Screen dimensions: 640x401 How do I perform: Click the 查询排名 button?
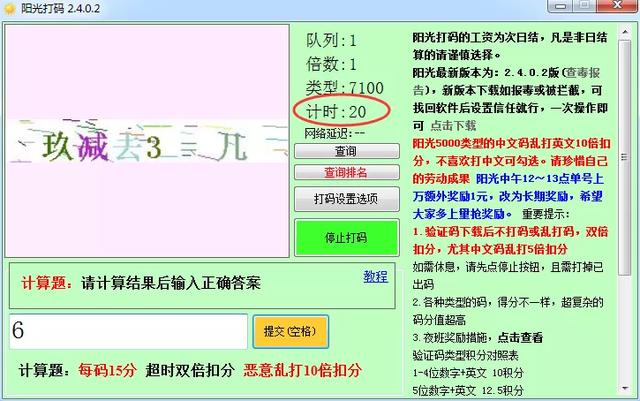[x=345, y=172]
